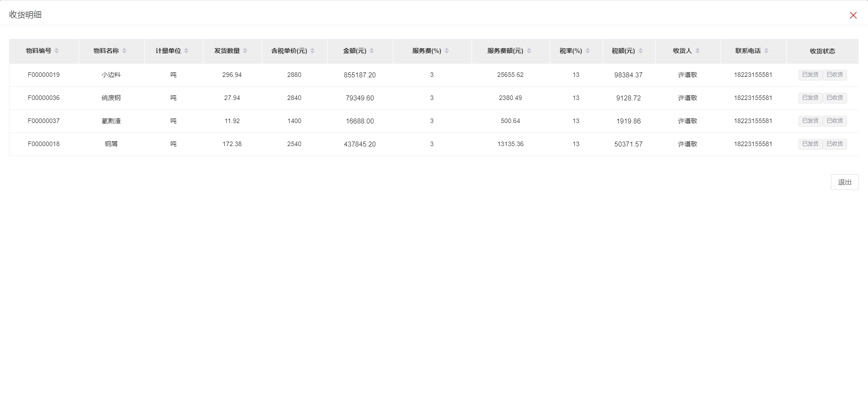Click the amount 855187.20 cell
The height and width of the screenshot is (417, 868).
point(360,75)
